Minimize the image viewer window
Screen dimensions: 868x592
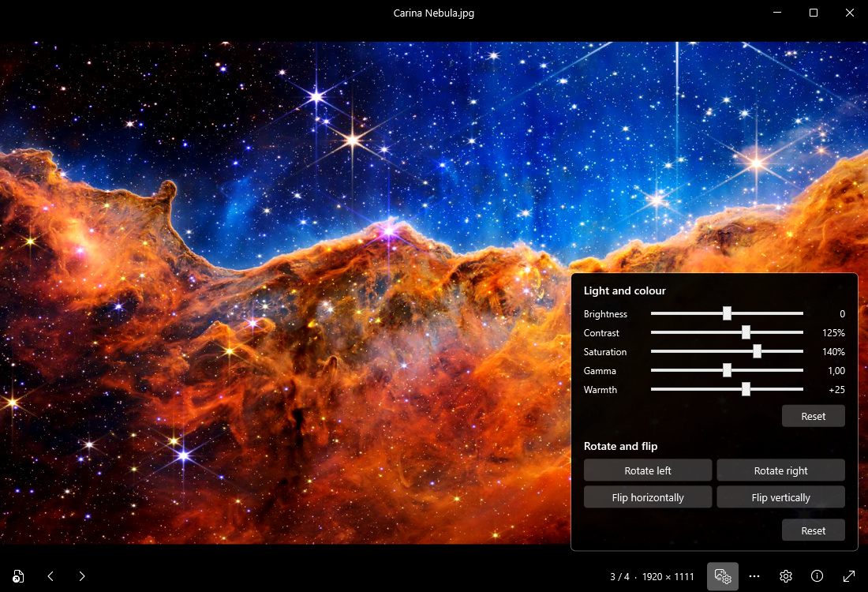[777, 12]
